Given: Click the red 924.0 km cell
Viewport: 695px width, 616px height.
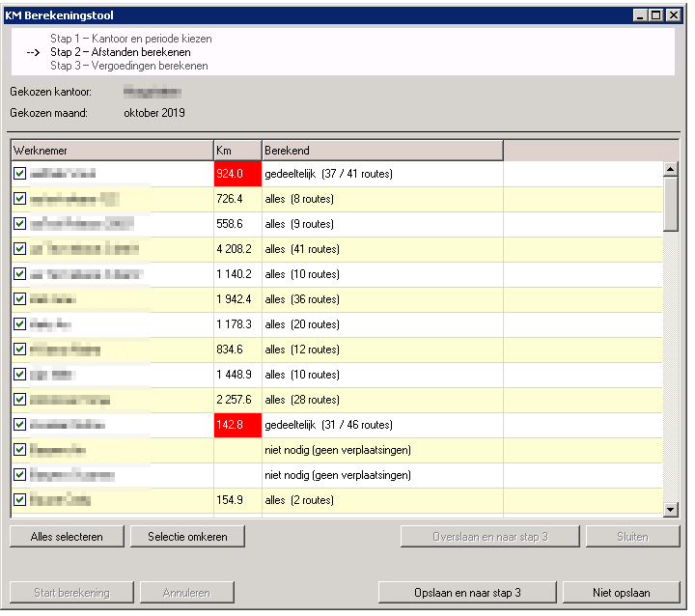Looking at the screenshot, I should tap(238, 174).
